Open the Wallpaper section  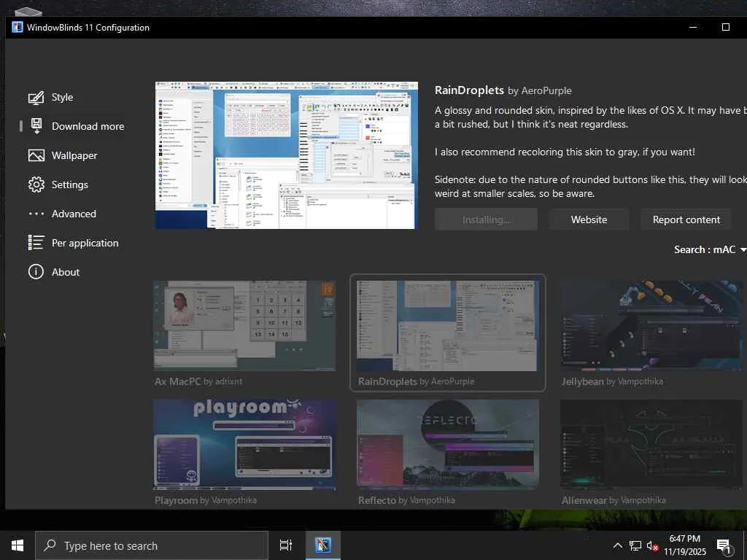74,156
